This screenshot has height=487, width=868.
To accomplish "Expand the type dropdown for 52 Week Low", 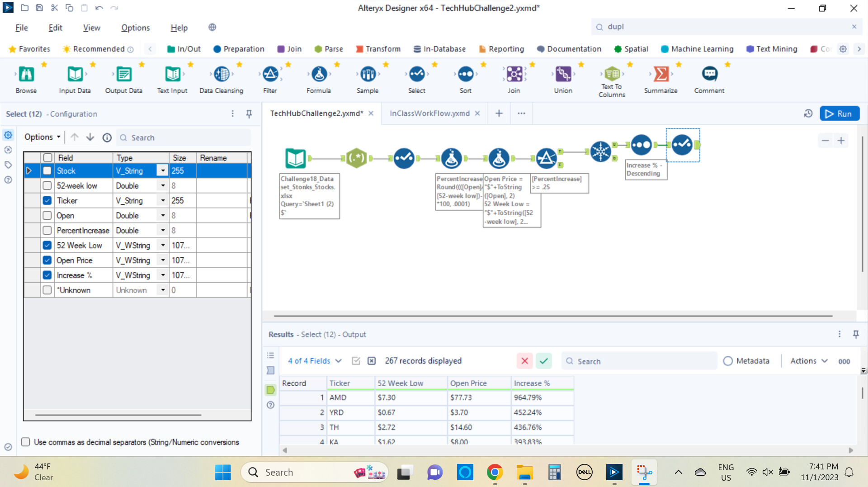I will [163, 246].
